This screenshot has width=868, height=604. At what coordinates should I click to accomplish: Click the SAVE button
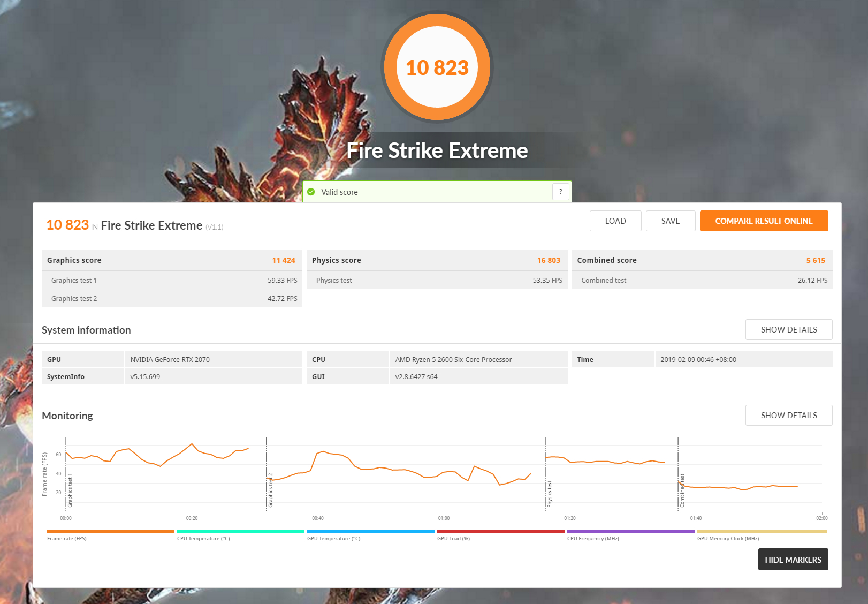[671, 221]
